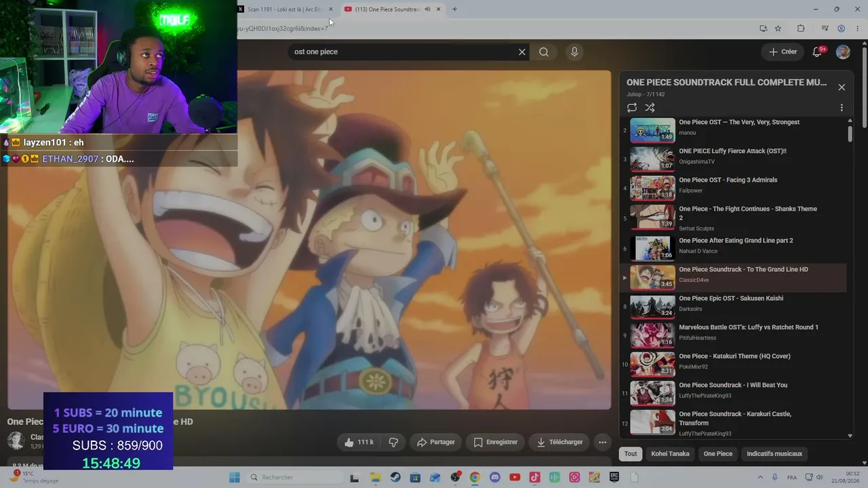
Task: Click the main video player
Action: point(309,240)
